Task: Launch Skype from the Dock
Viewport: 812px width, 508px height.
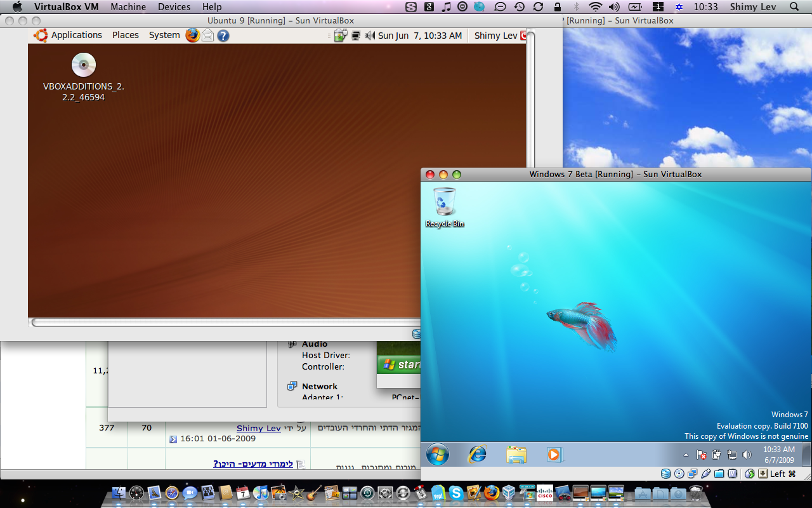Action: pyautogui.click(x=455, y=493)
